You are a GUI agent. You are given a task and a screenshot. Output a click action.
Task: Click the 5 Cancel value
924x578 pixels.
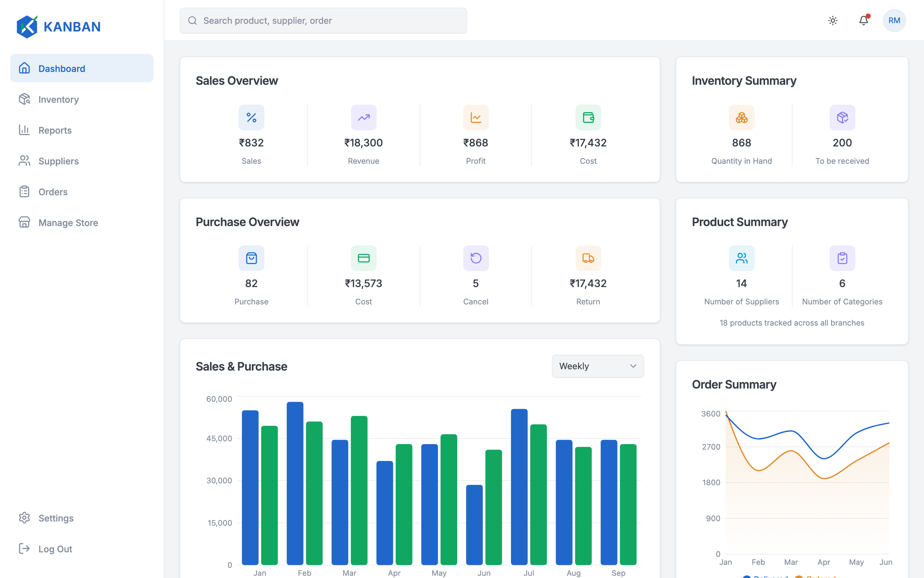(476, 283)
